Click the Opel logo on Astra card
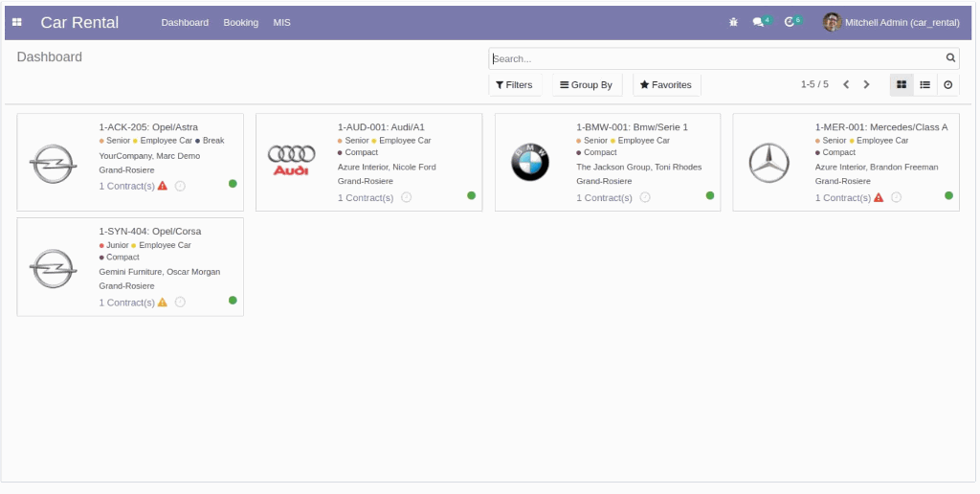 tap(54, 164)
